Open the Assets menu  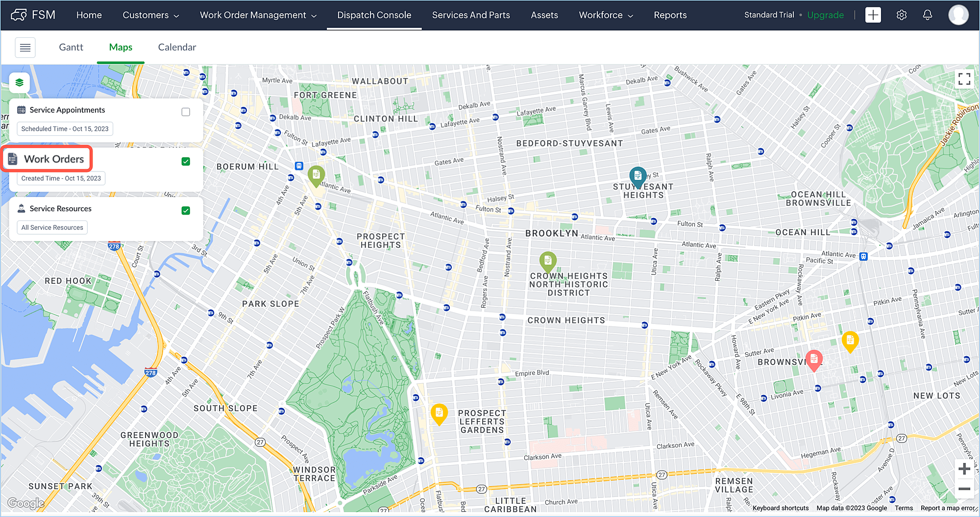[544, 15]
